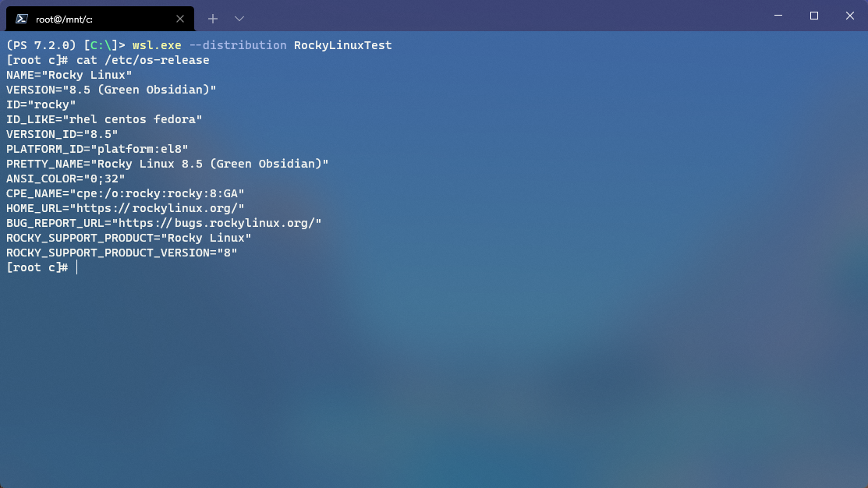
Task: Maximize the terminal window
Action: pos(813,16)
